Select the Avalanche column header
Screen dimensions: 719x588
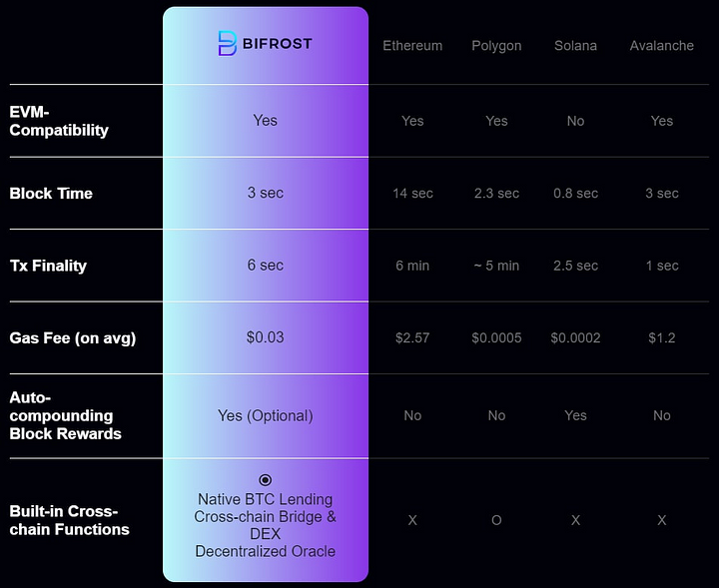click(662, 45)
